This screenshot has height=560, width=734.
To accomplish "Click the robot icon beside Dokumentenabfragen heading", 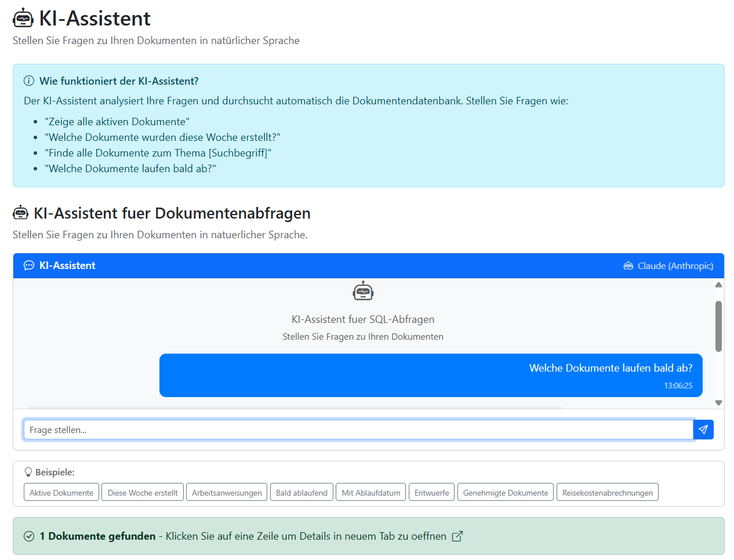I will (21, 212).
